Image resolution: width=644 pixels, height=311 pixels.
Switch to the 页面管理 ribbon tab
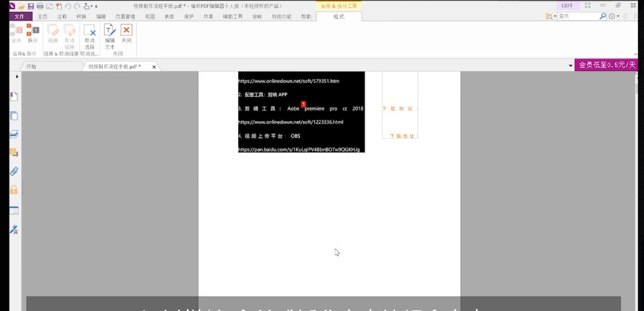[x=125, y=17]
